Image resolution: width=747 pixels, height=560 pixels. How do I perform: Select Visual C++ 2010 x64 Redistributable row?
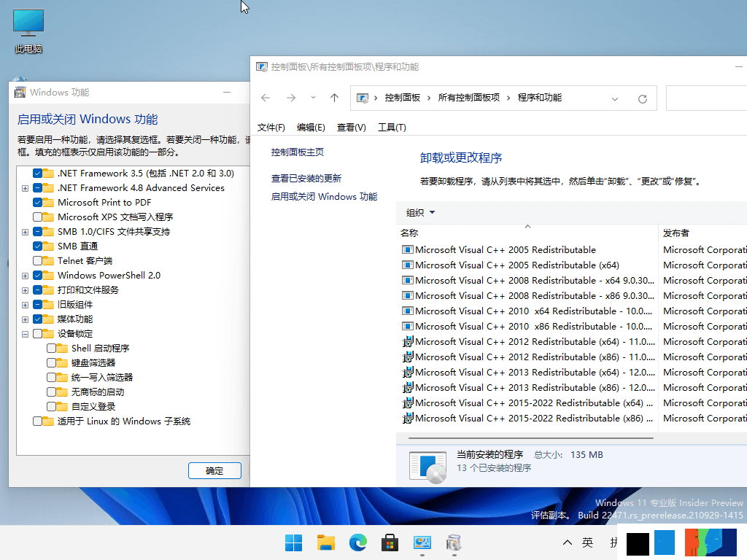pyautogui.click(x=527, y=311)
